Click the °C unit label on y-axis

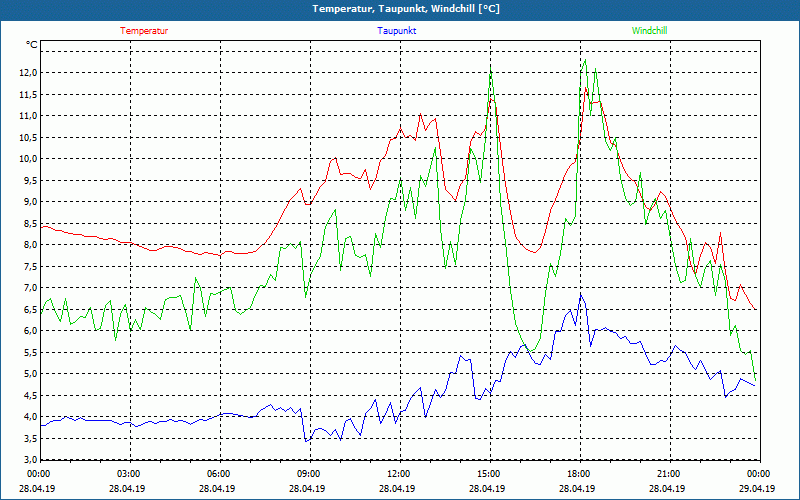click(32, 45)
